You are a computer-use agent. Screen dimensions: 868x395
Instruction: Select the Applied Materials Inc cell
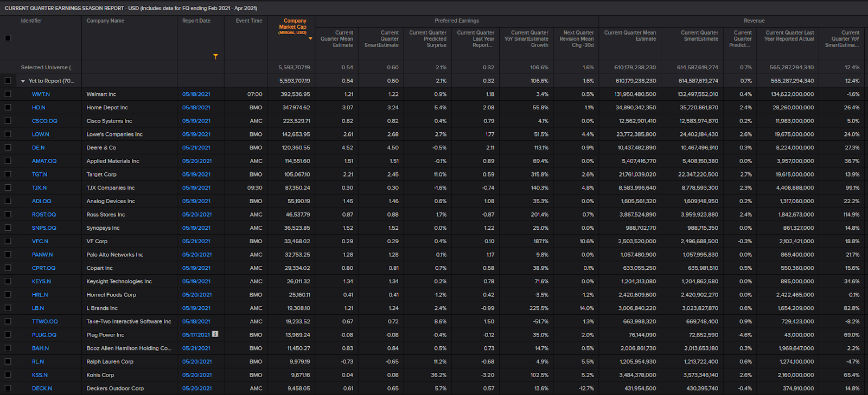[113, 161]
